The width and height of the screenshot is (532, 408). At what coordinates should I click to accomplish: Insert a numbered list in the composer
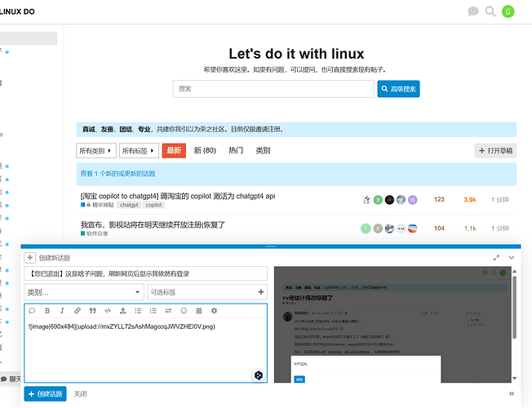click(x=153, y=311)
